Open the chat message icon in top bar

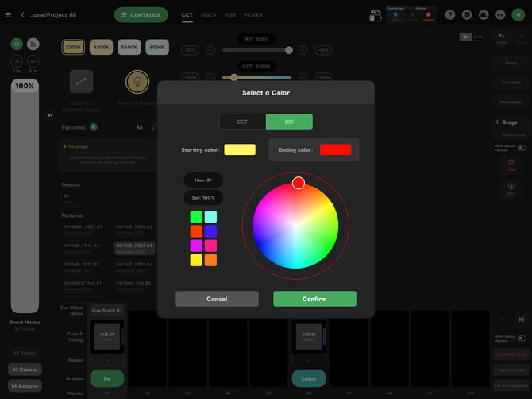pyautogui.click(x=467, y=15)
